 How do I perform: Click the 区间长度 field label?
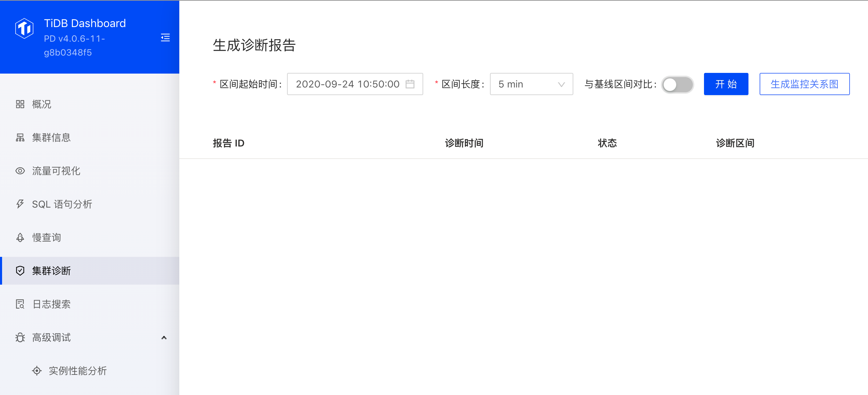tap(462, 84)
